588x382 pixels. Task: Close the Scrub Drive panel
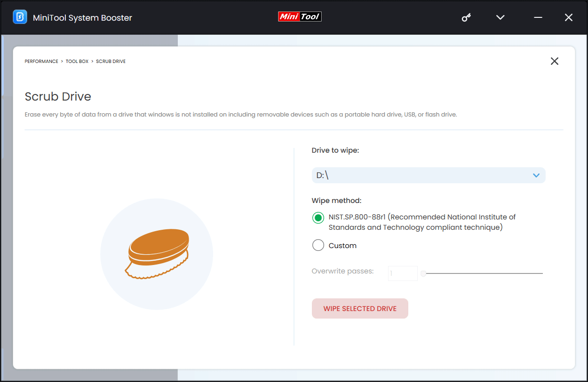555,61
